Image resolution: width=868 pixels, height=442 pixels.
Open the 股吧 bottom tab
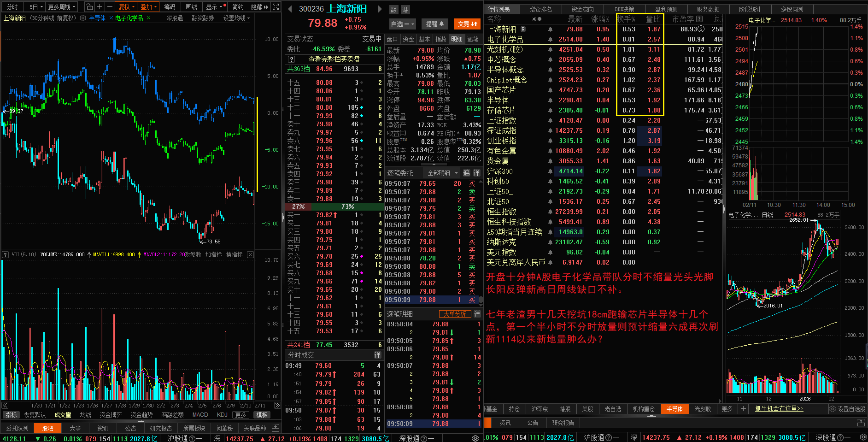tap(48, 428)
